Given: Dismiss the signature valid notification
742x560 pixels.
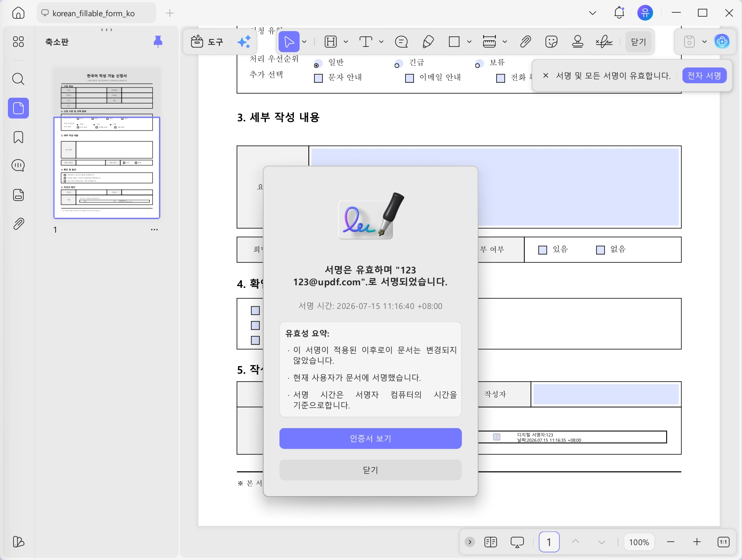Looking at the screenshot, I should [546, 75].
